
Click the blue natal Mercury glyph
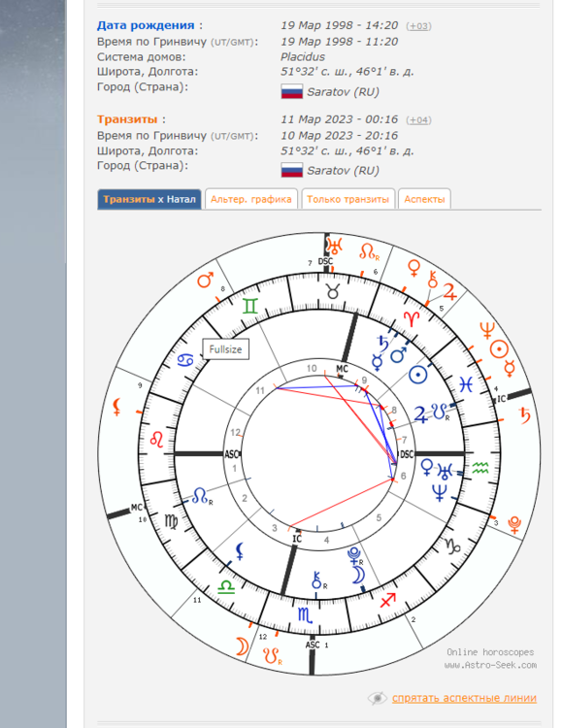coord(378,362)
